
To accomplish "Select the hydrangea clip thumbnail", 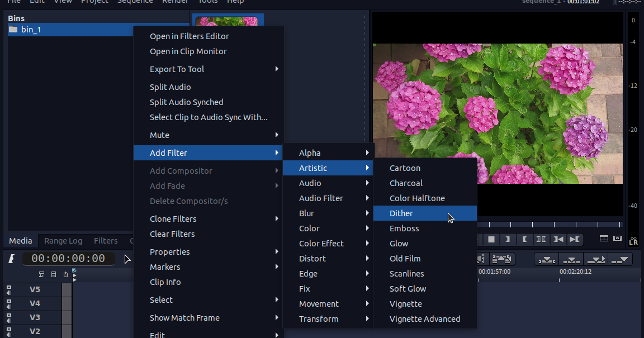I will tap(227, 21).
